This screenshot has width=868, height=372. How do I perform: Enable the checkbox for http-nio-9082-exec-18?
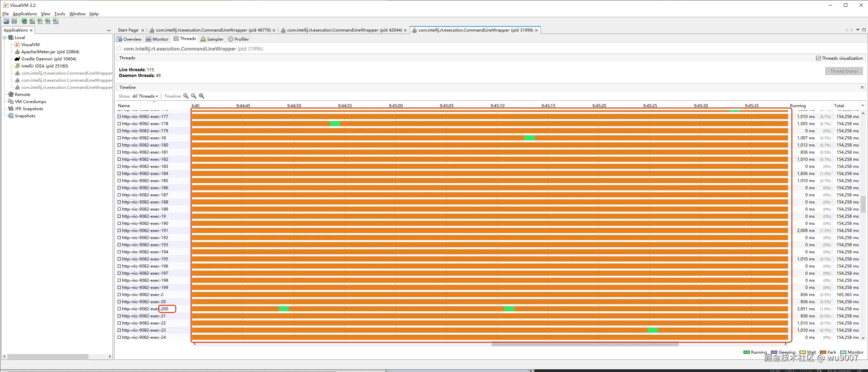pyautogui.click(x=119, y=138)
